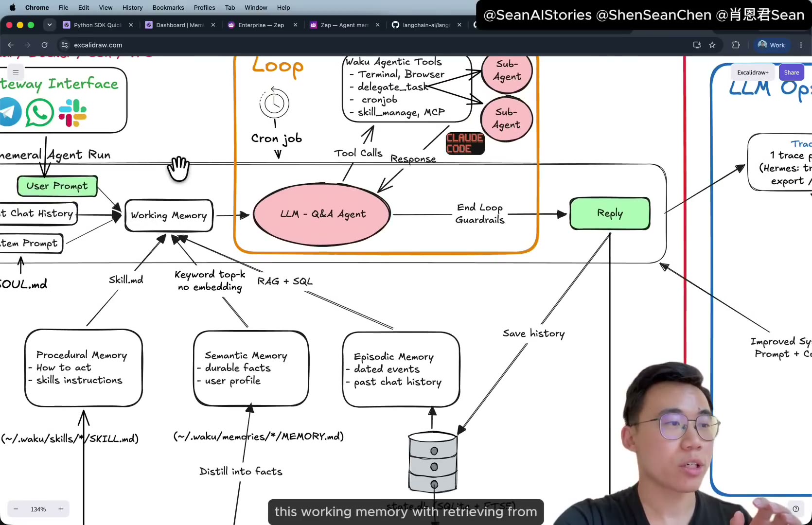The image size is (812, 525).
Task: Zoom in on the Excalidraw canvas
Action: pos(61,509)
